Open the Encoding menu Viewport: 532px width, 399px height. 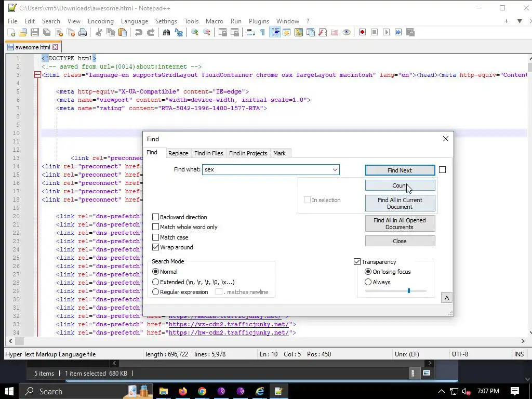(101, 21)
